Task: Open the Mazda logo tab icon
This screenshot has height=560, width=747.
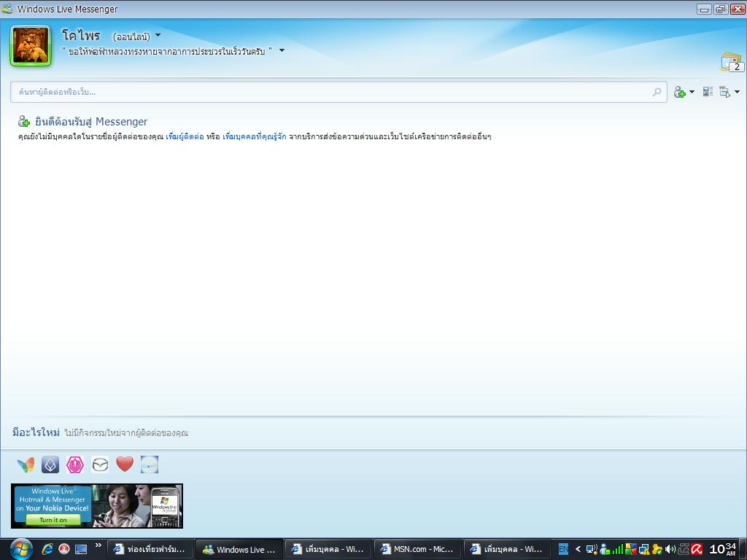Action: pyautogui.click(x=100, y=464)
